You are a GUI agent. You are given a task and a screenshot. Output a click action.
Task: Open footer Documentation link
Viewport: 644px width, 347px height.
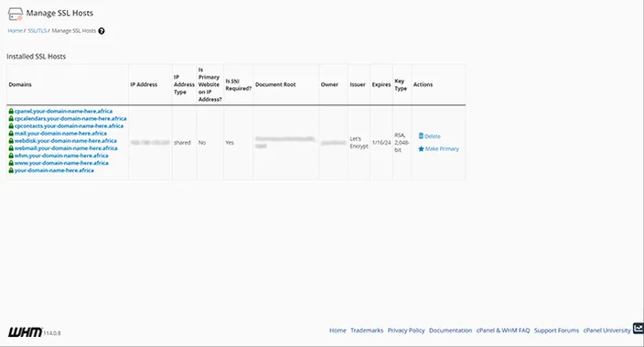click(x=451, y=331)
